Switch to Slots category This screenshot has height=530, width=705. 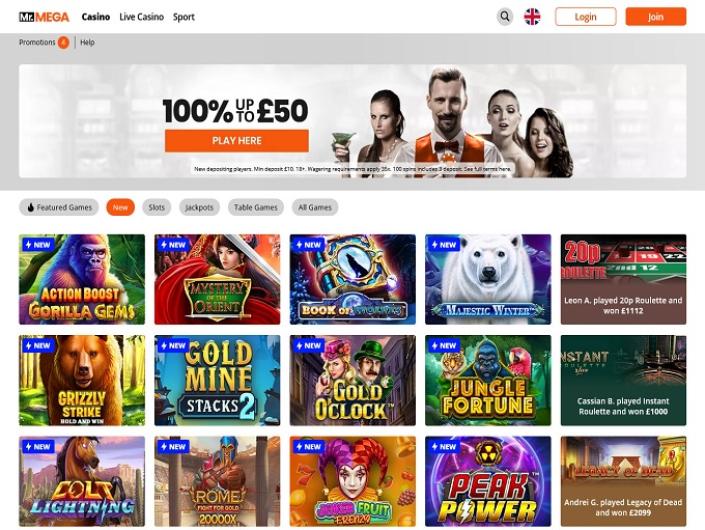pos(156,207)
